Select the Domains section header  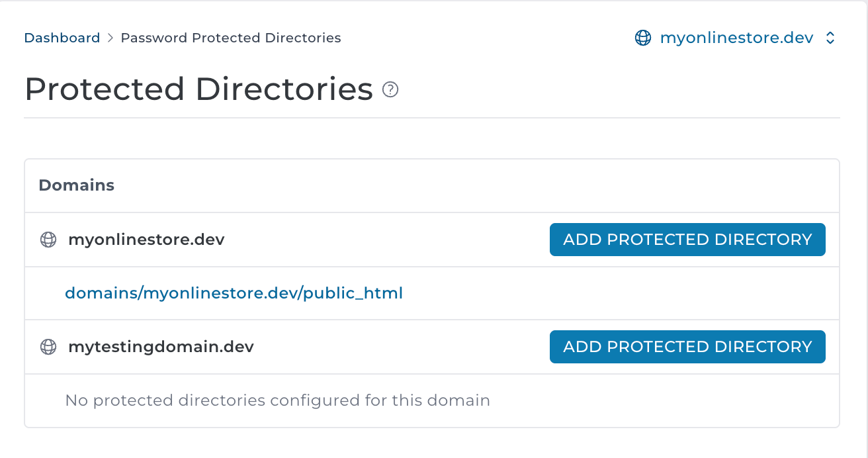point(77,185)
